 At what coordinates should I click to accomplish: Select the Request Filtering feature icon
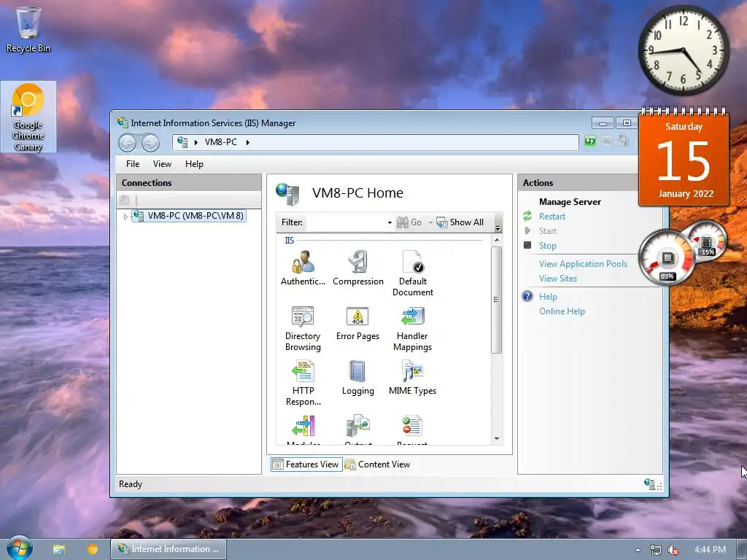[x=413, y=430]
